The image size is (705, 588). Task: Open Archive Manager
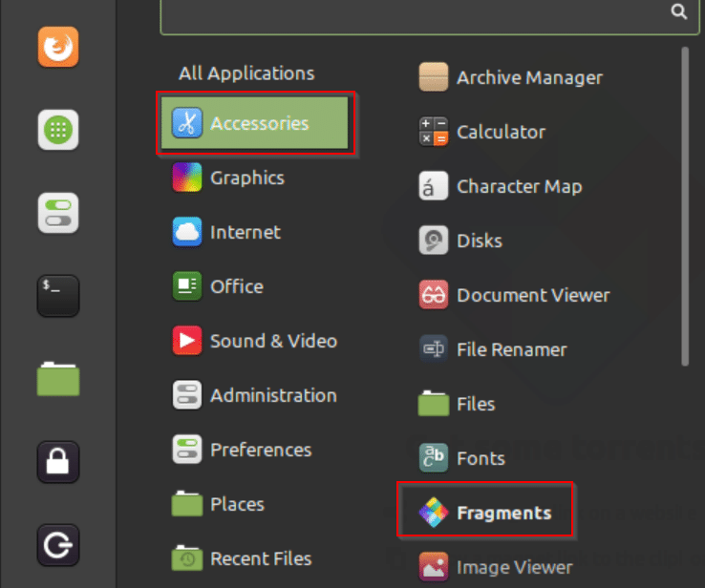point(510,77)
